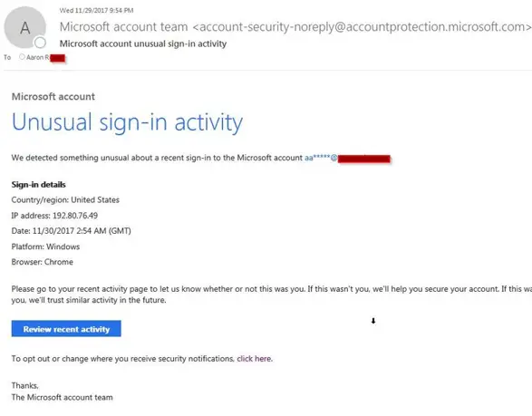This screenshot has height=416, width=532.
Task: Click the large Unusual sign-in activity heading
Action: 127,122
